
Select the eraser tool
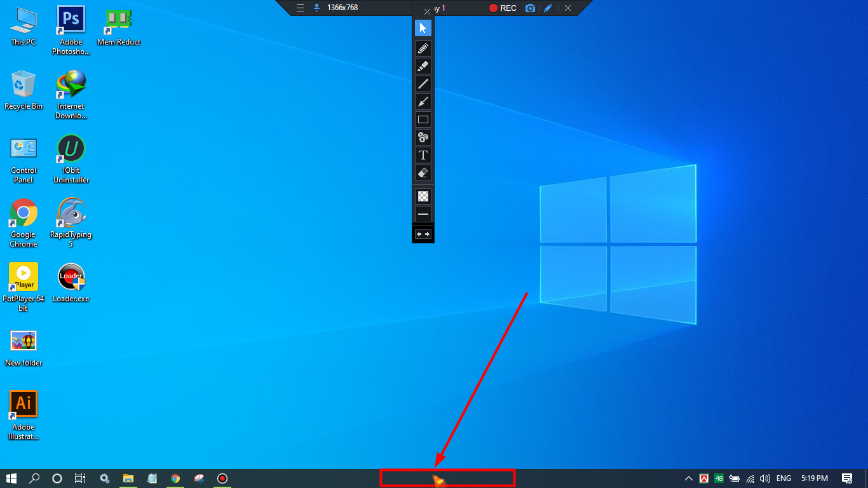coord(423,173)
